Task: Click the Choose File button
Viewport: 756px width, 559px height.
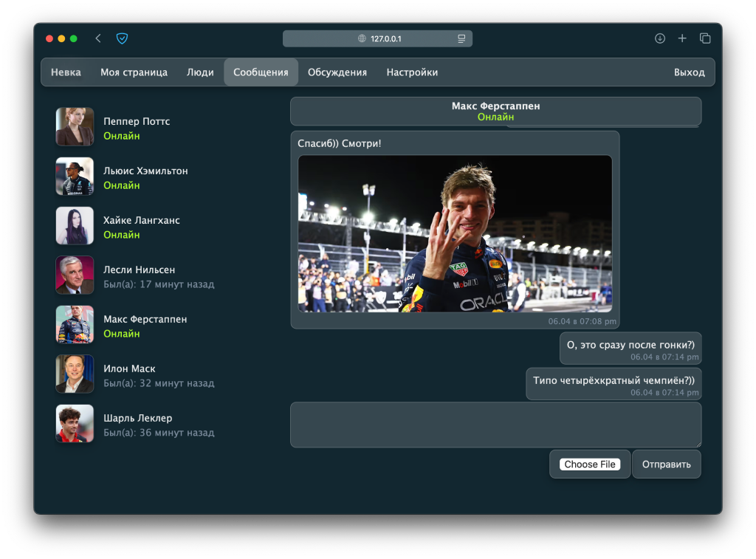Action: [x=590, y=464]
